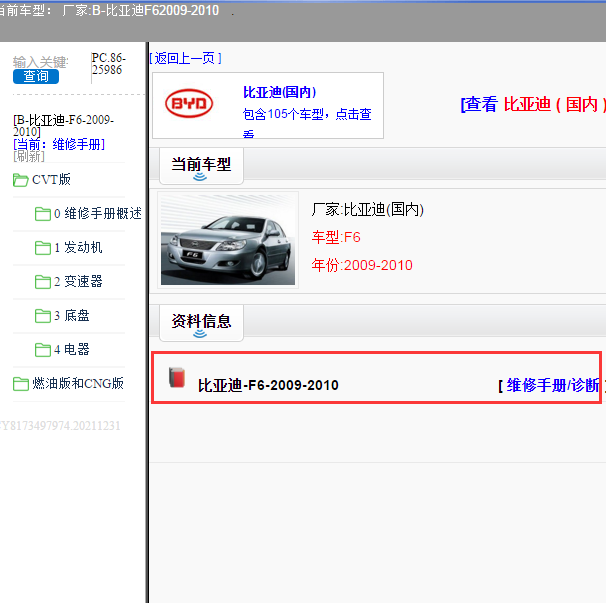Screen dimensions: 606x603
Task: Select the 资料信息 tab
Action: coord(201,323)
